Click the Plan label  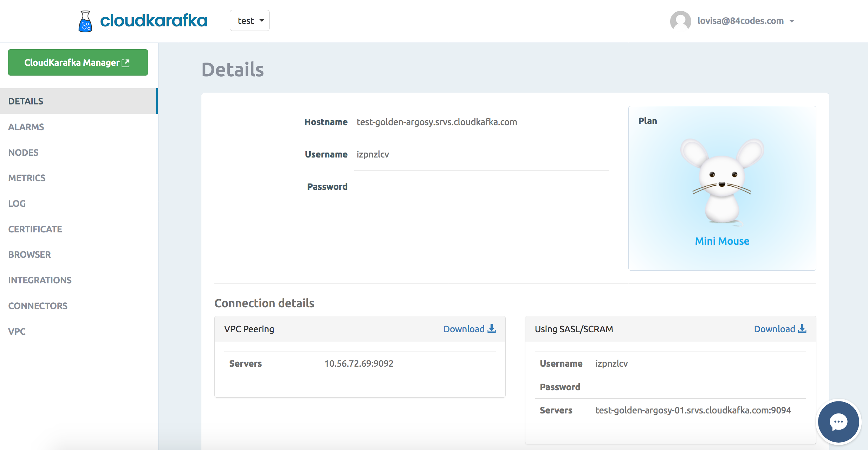[x=648, y=121]
